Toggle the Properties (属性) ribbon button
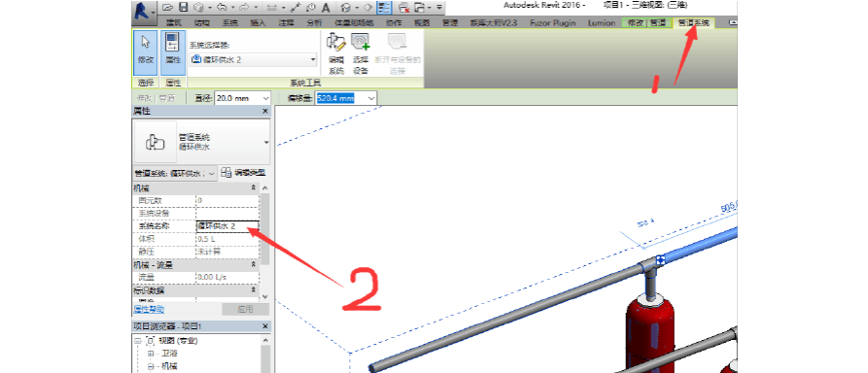The width and height of the screenshot is (868, 373). click(x=173, y=52)
